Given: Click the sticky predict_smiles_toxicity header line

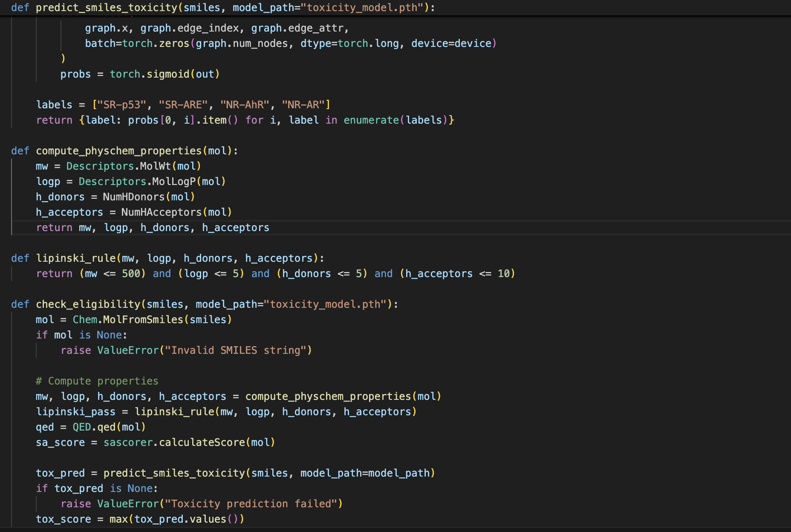Looking at the screenshot, I should click(223, 8).
